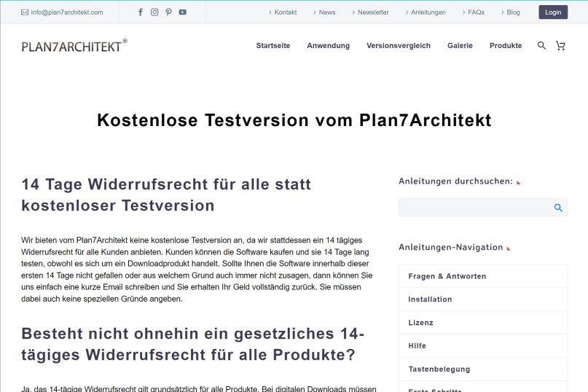Click the Anleitungen-Navigation sidebar heading
Image resolution: width=588 pixels, height=392 pixels.
(451, 247)
